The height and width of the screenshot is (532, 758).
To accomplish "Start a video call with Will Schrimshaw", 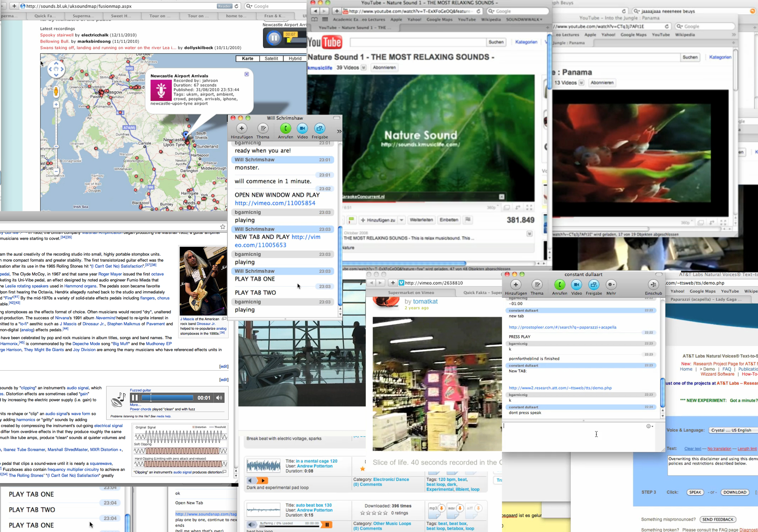I will (x=302, y=131).
